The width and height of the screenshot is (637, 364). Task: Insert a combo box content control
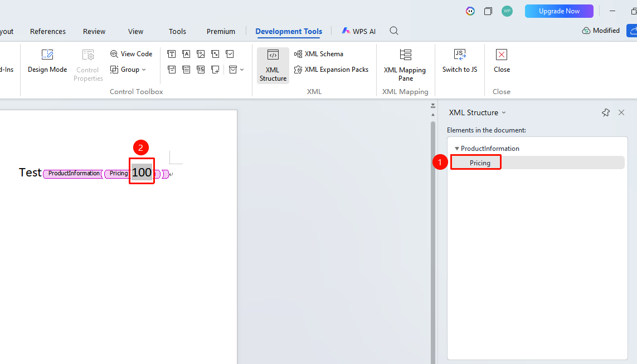point(172,70)
